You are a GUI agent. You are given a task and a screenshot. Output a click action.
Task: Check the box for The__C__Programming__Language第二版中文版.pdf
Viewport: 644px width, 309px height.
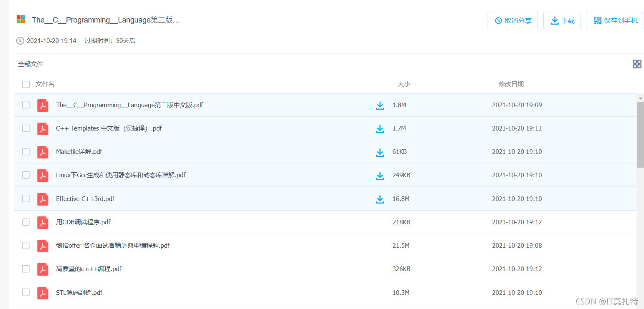(x=26, y=105)
